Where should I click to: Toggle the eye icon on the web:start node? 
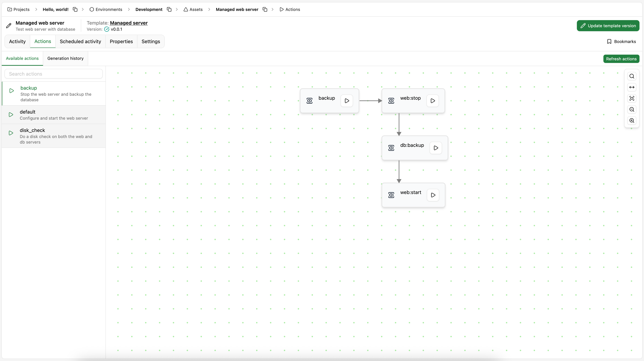click(x=391, y=195)
